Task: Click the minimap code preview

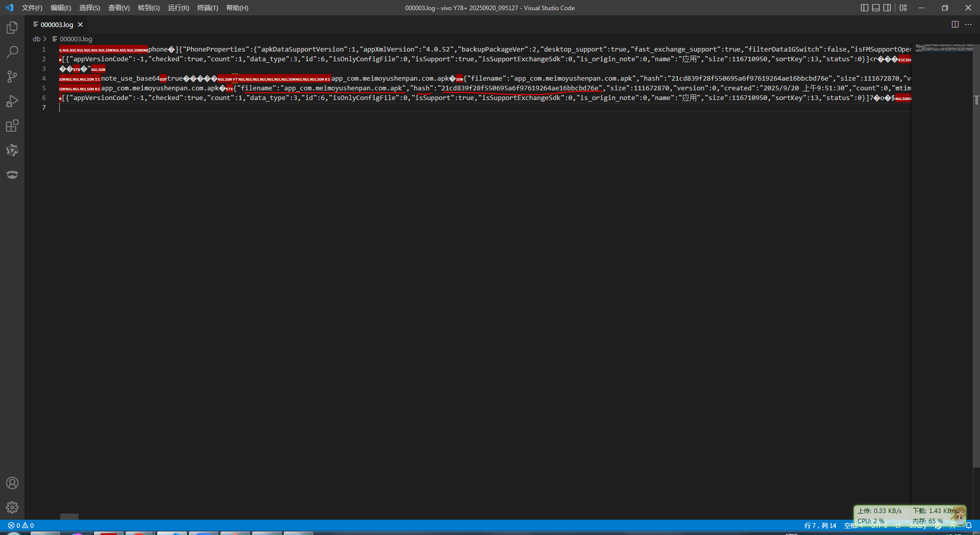Action: click(944, 48)
